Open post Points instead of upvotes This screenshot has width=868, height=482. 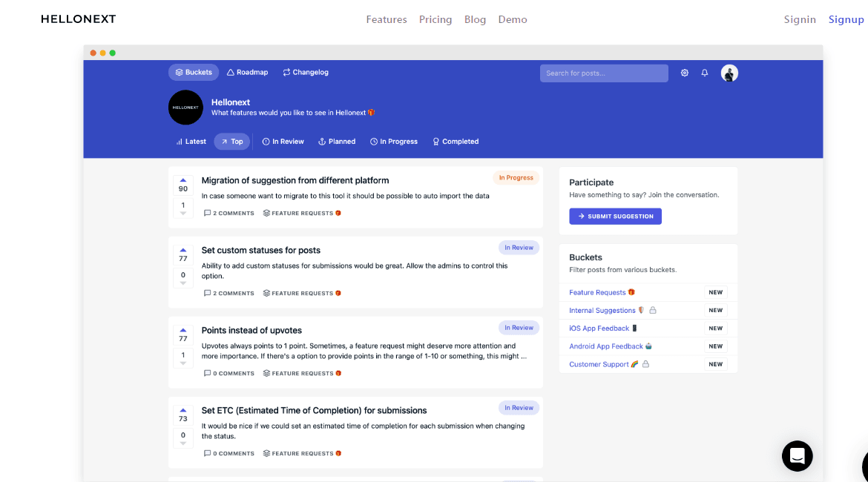251,331
